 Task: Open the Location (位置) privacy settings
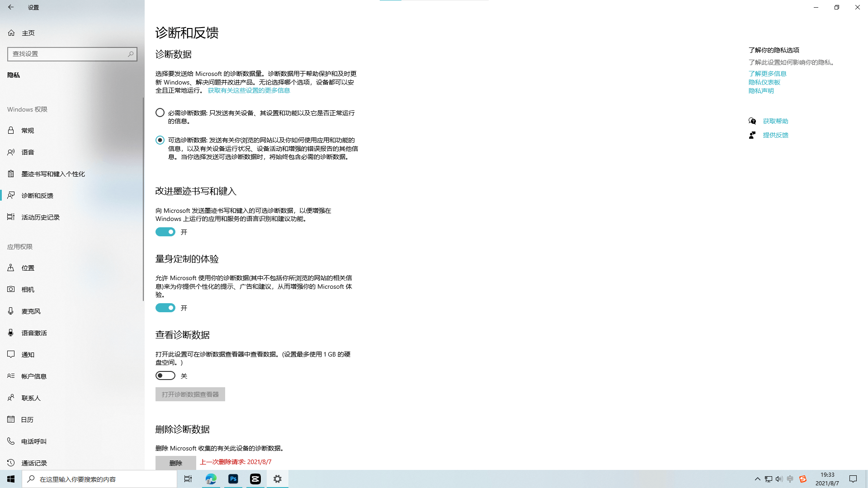pos(27,268)
